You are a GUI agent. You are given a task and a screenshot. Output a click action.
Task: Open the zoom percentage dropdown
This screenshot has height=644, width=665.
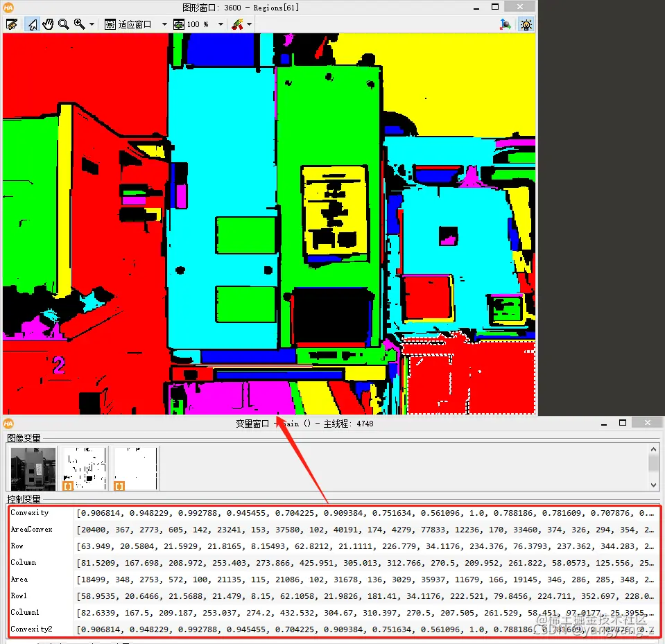219,24
